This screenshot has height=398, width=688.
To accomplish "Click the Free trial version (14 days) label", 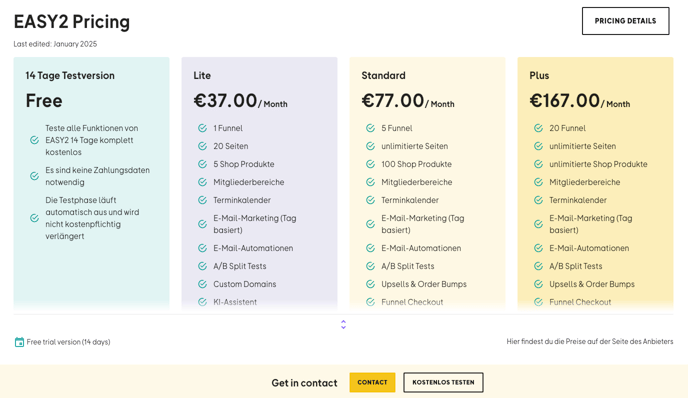I will (x=68, y=342).
